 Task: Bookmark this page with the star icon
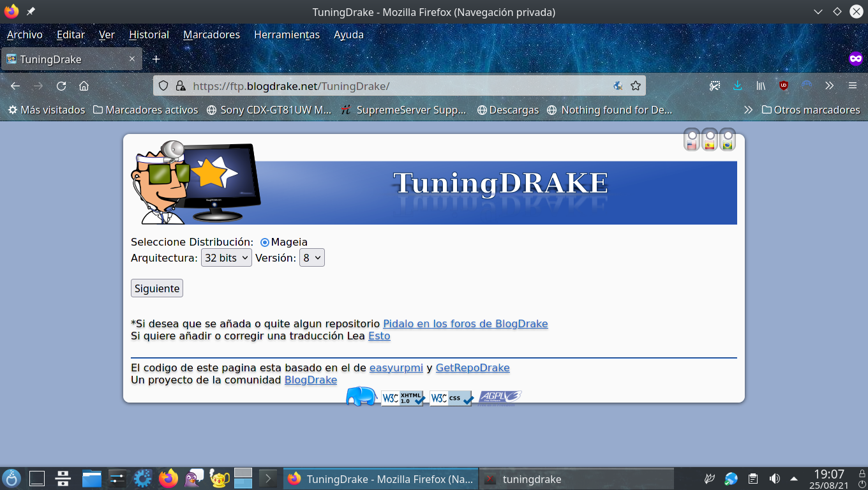(x=636, y=85)
